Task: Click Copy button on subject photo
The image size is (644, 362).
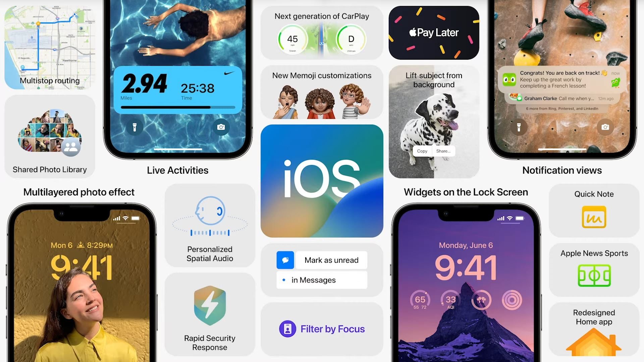Action: click(422, 151)
